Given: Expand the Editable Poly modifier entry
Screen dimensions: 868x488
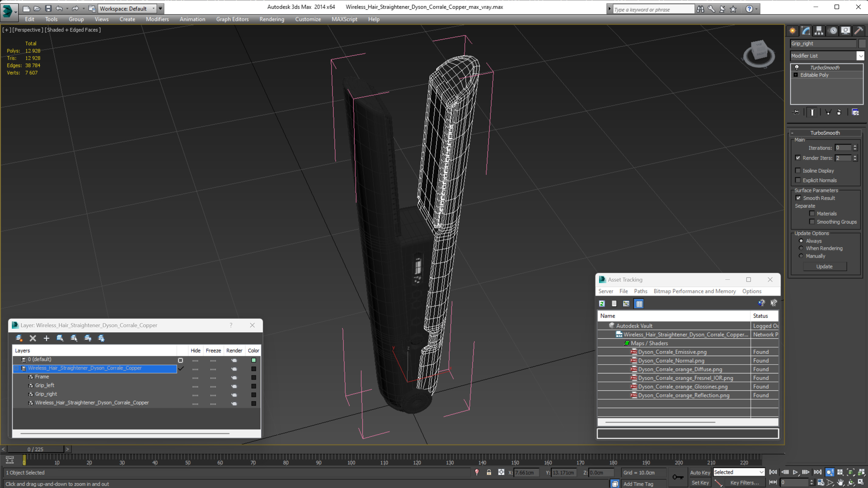Looking at the screenshot, I should [x=796, y=75].
